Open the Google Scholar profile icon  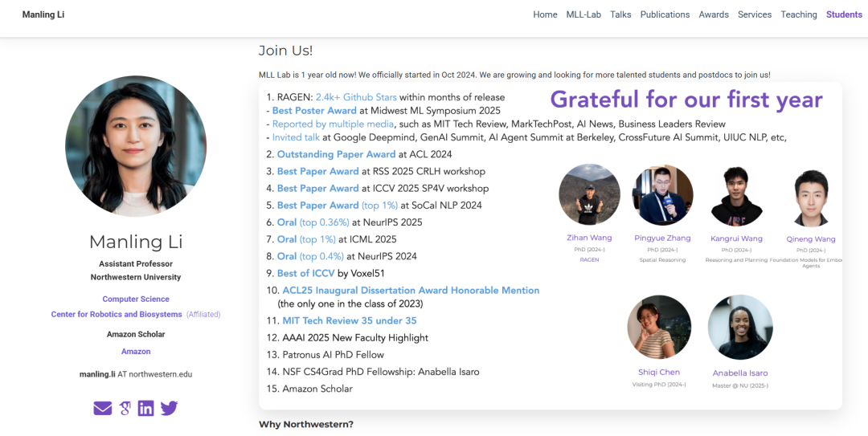click(x=125, y=408)
